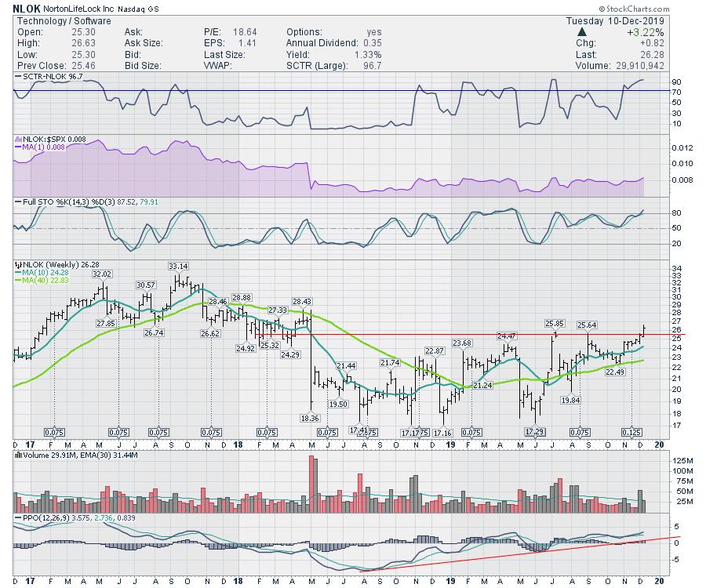Click the 17.29 low price label
The height and width of the screenshot is (588, 706).
[534, 432]
